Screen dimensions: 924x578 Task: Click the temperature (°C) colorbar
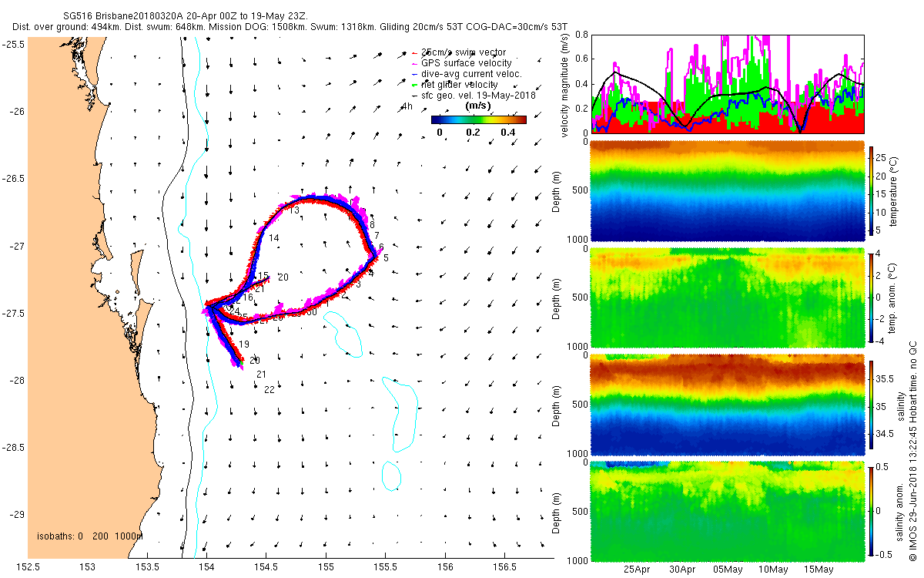[872, 190]
